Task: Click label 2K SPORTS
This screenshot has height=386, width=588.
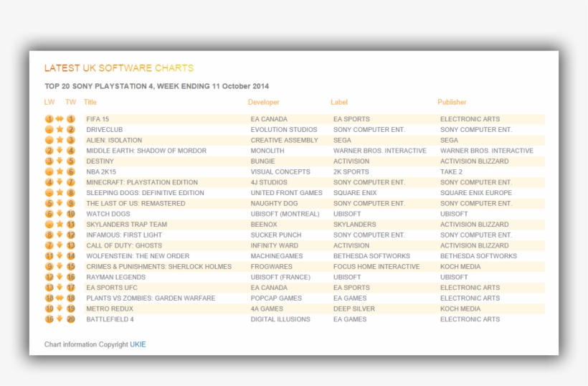Action: [x=351, y=171]
